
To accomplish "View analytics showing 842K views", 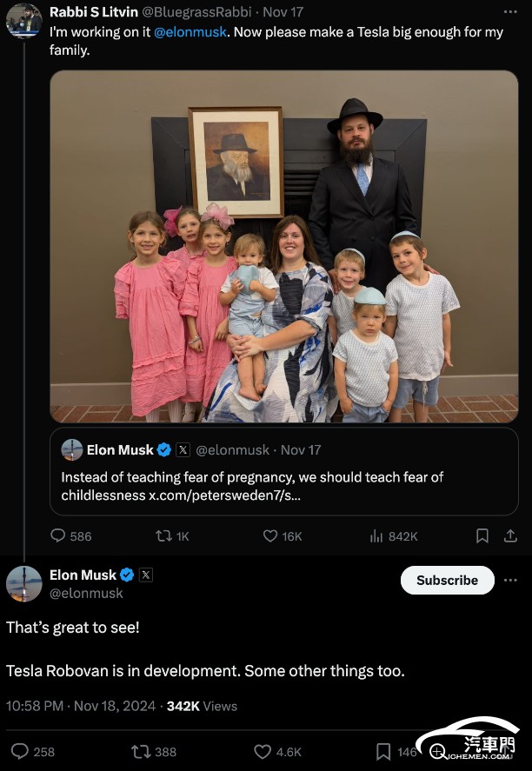I will [376, 535].
